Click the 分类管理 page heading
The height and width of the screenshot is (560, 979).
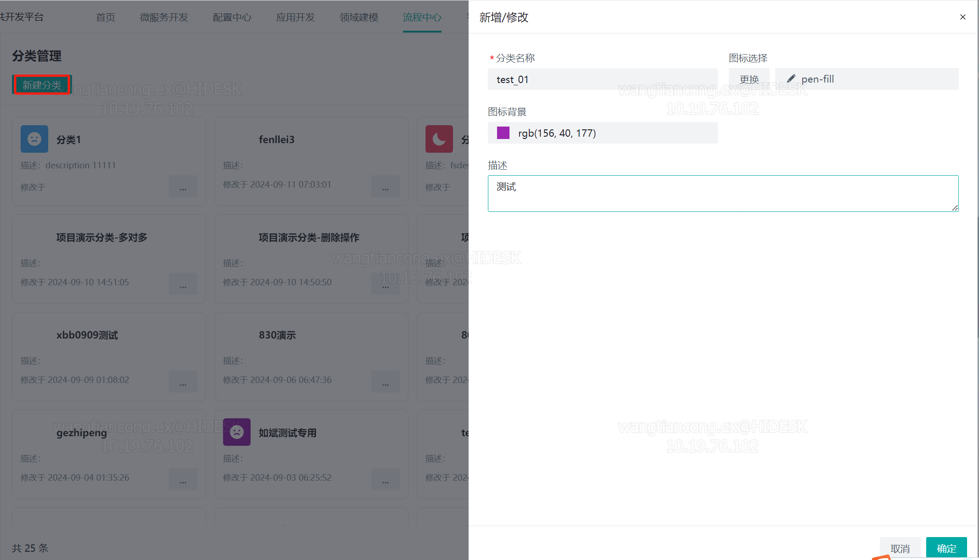click(x=37, y=56)
